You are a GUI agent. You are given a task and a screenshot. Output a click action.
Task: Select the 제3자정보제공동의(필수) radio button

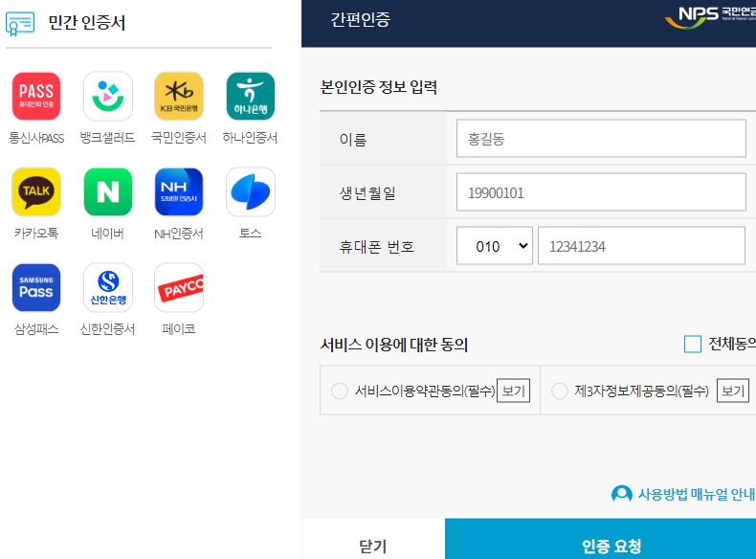[559, 391]
